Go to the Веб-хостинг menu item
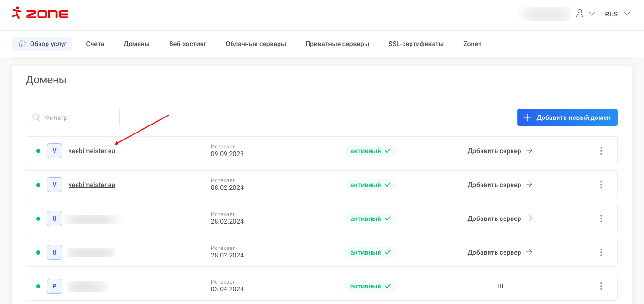 click(187, 44)
